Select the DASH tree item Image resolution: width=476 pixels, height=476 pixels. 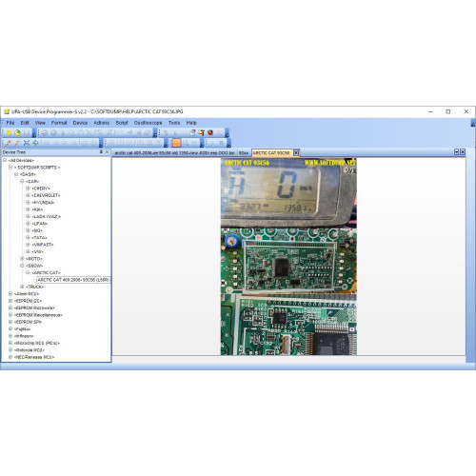tap(28, 174)
